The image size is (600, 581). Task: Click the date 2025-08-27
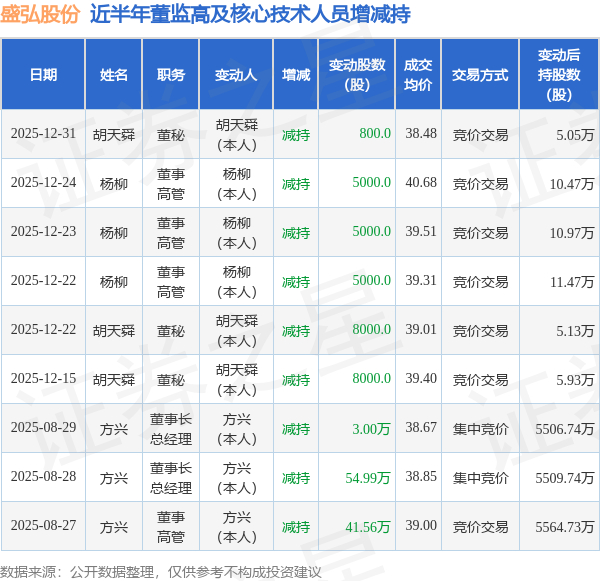pos(43,526)
